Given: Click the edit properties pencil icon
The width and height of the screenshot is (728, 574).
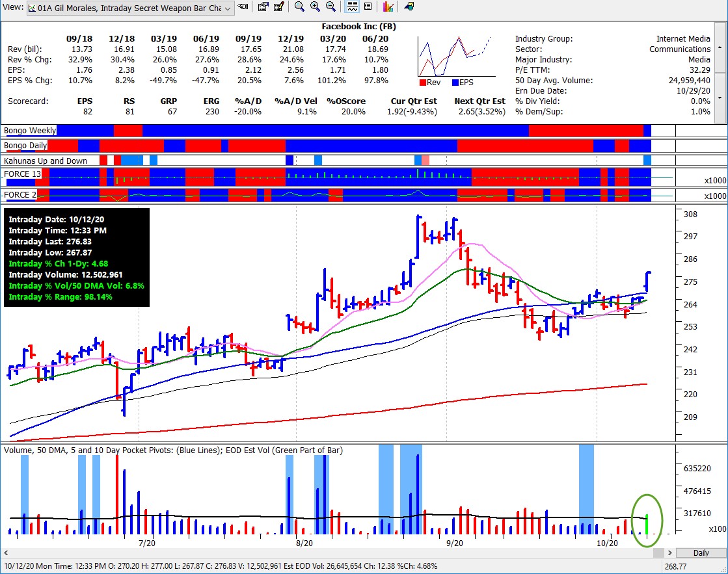Looking at the screenshot, I should 279,7.
